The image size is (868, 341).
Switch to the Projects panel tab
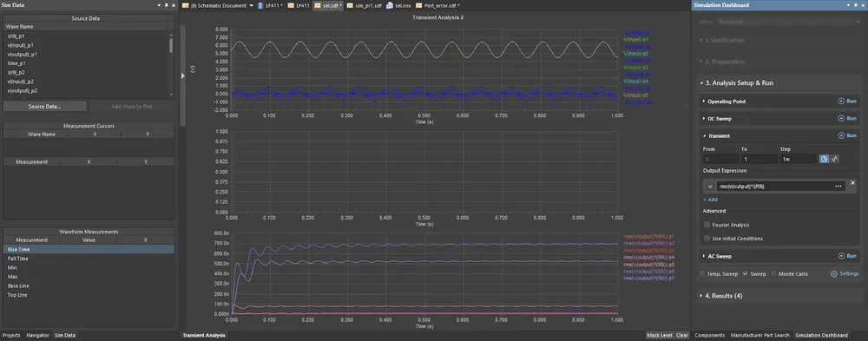[11, 335]
